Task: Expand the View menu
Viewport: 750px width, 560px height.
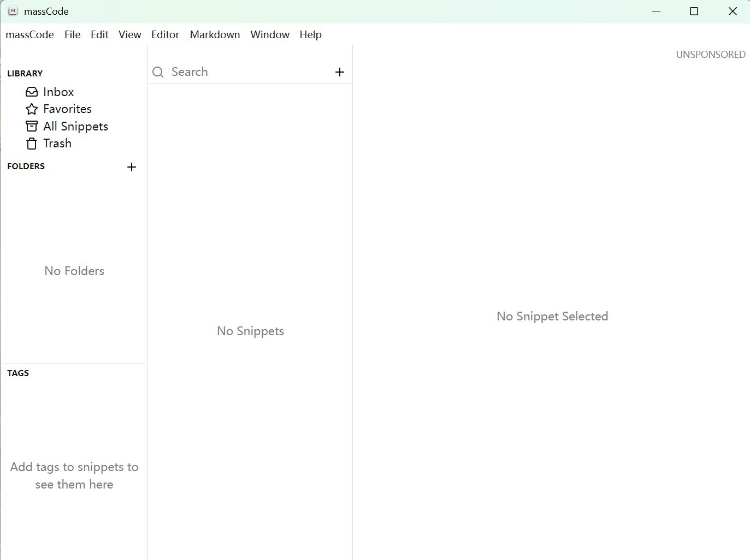Action: pyautogui.click(x=129, y=34)
